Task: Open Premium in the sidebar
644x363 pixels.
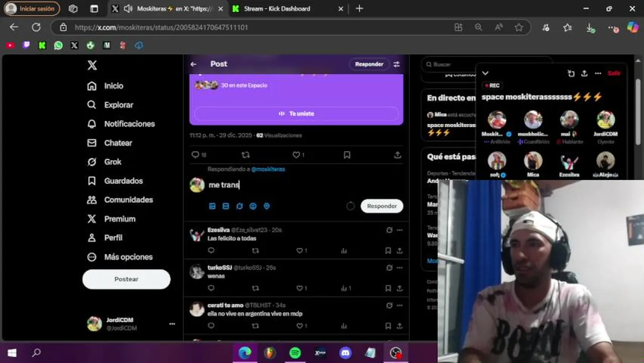Action: tap(111, 219)
